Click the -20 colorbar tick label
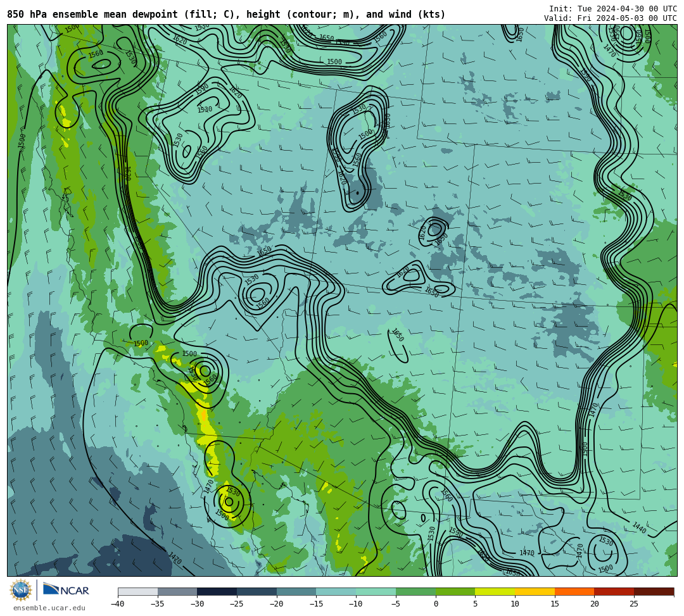684x616 pixels. click(x=276, y=604)
